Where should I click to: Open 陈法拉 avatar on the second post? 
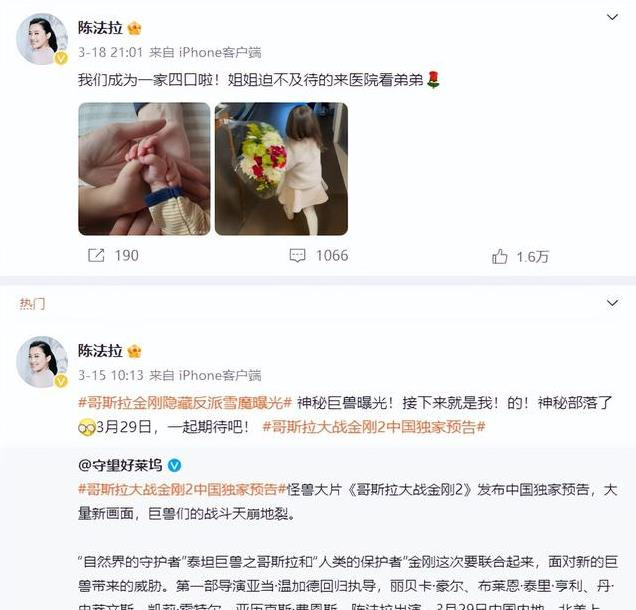coord(42,362)
